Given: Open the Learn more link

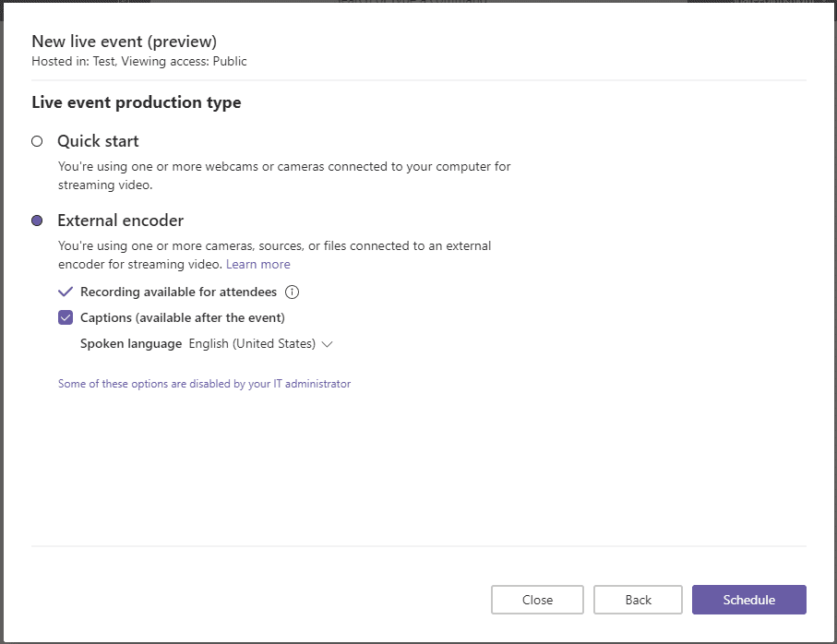Looking at the screenshot, I should coord(257,264).
